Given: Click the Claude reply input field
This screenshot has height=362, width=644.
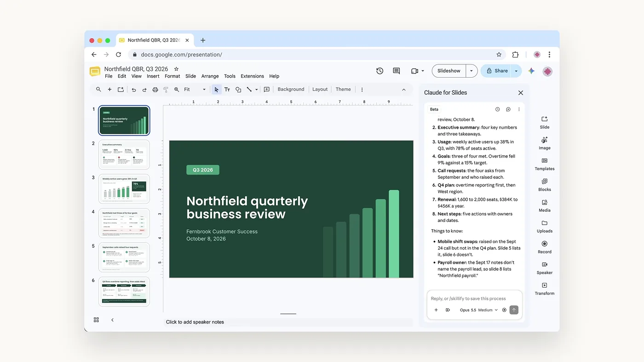Looking at the screenshot, I should [x=474, y=299].
